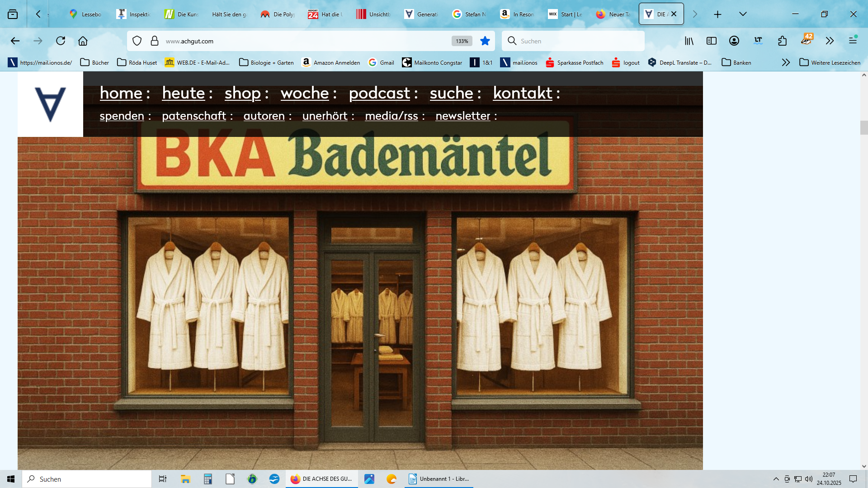Click the newsletter link

(462, 116)
